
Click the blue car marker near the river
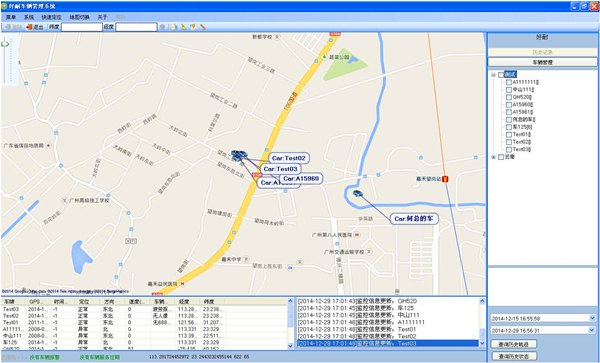click(358, 194)
